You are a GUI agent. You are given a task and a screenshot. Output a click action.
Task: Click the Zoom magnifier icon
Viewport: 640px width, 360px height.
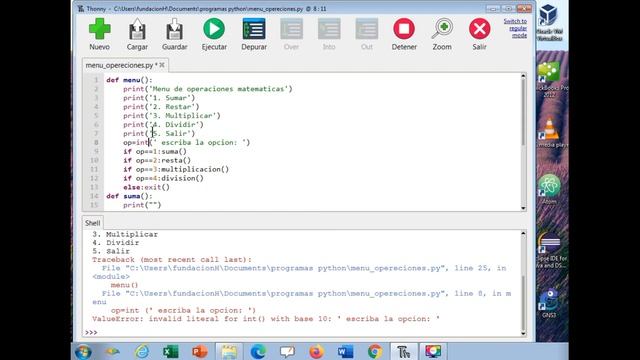tap(442, 29)
